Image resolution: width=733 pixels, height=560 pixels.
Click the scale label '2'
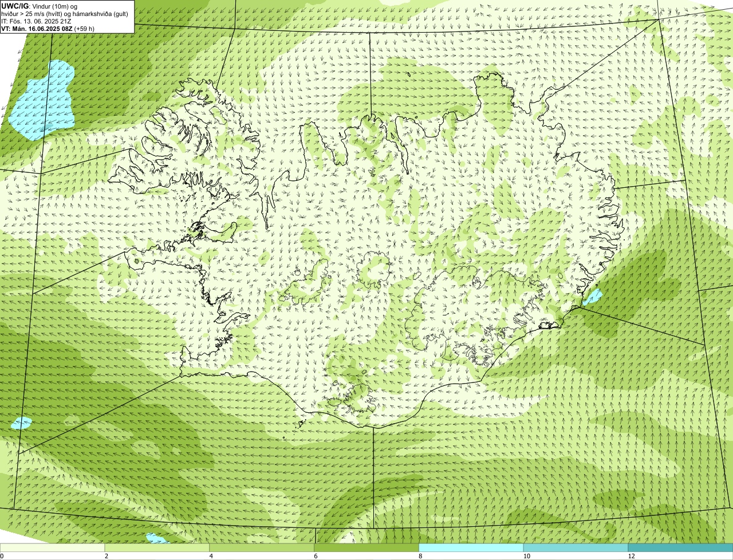[x=107, y=556]
